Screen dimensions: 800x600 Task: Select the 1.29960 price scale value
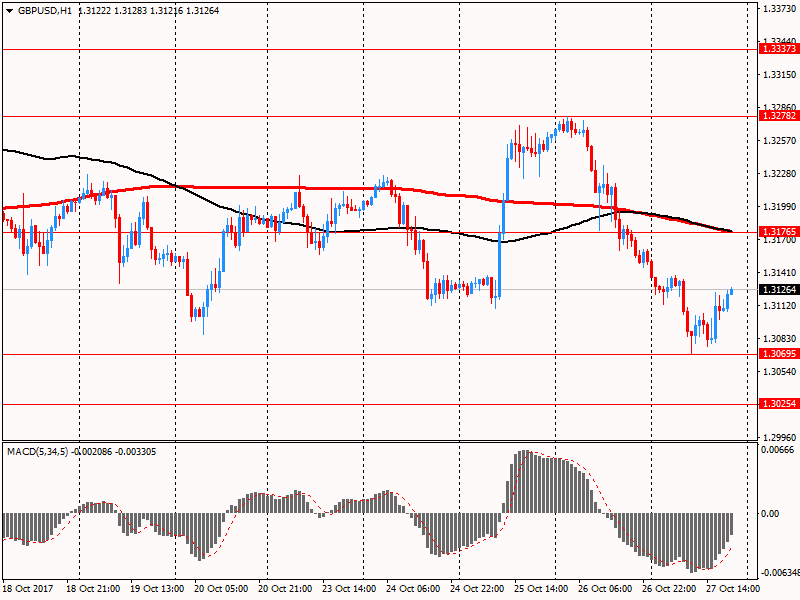coord(780,438)
